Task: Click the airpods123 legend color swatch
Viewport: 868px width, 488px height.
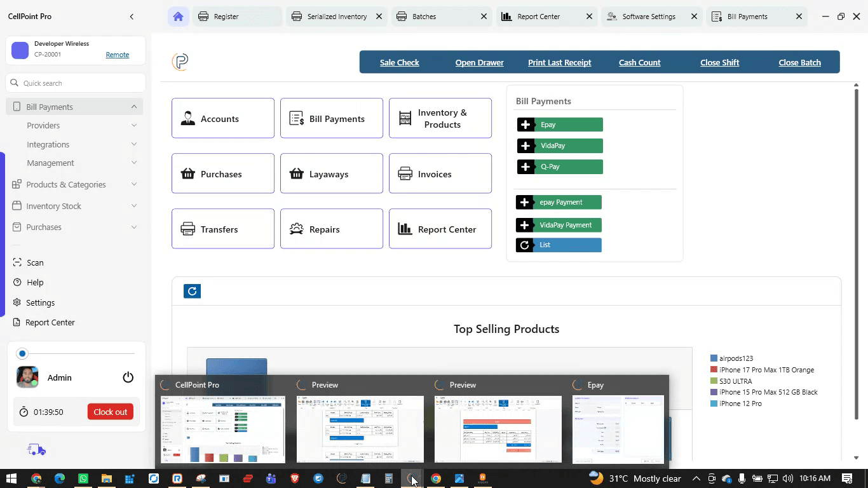Action: tap(714, 358)
